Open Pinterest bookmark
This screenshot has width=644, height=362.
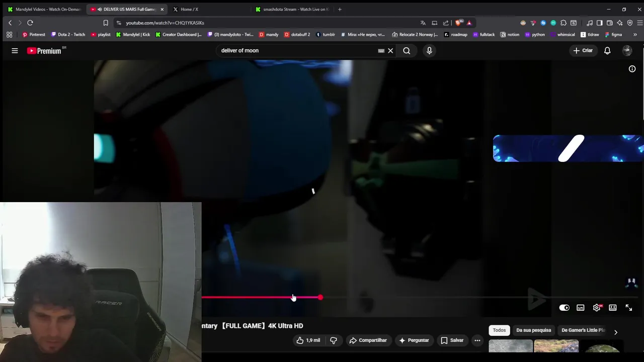34,35
